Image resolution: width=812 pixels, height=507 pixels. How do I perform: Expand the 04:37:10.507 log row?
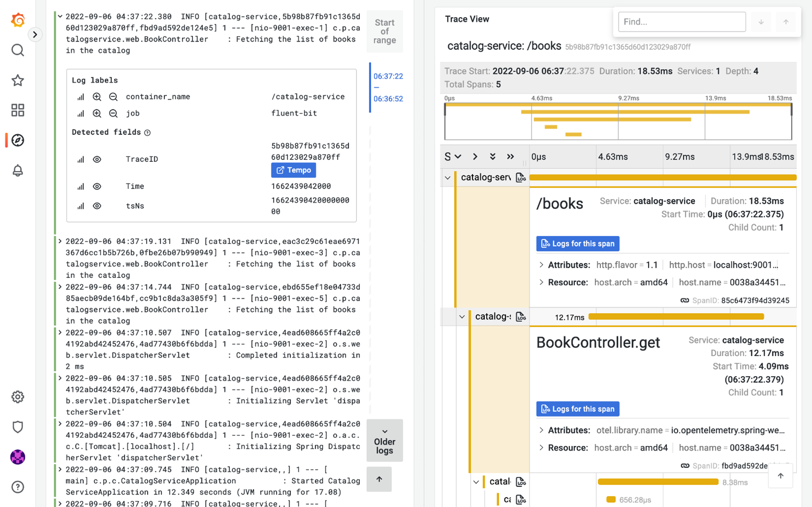click(60, 333)
